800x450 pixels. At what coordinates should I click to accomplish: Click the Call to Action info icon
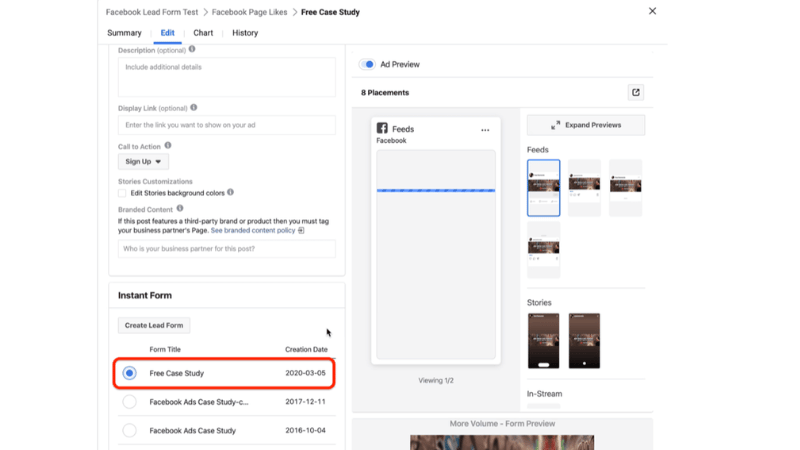tap(168, 145)
